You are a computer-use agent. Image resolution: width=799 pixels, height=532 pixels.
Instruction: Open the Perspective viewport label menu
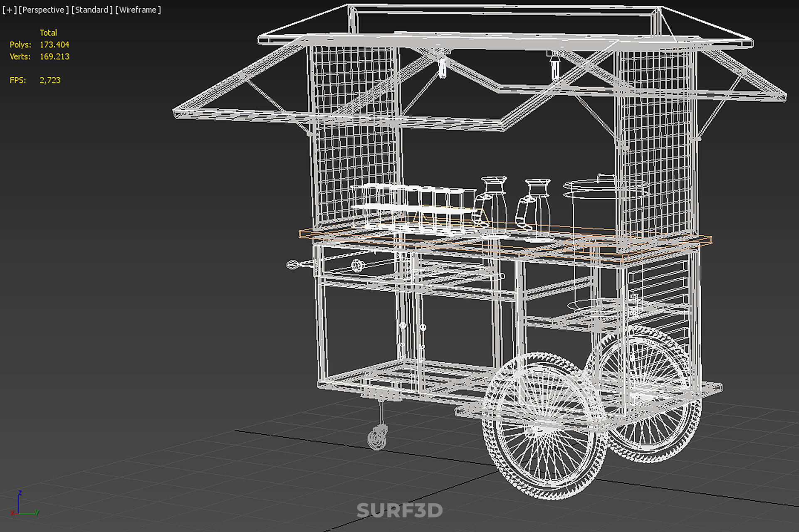(x=44, y=10)
